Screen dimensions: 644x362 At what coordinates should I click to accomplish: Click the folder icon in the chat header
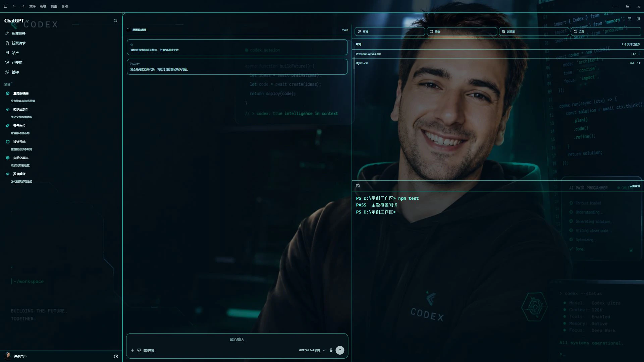pyautogui.click(x=128, y=30)
